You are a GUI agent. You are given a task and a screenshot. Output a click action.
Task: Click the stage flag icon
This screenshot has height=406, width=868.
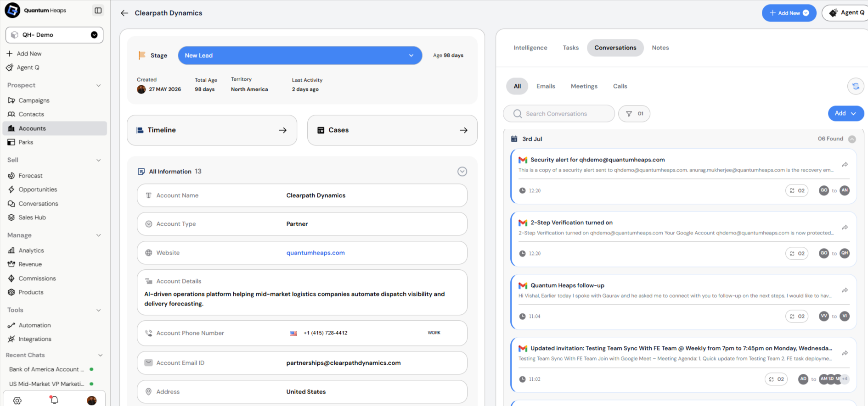coord(142,56)
